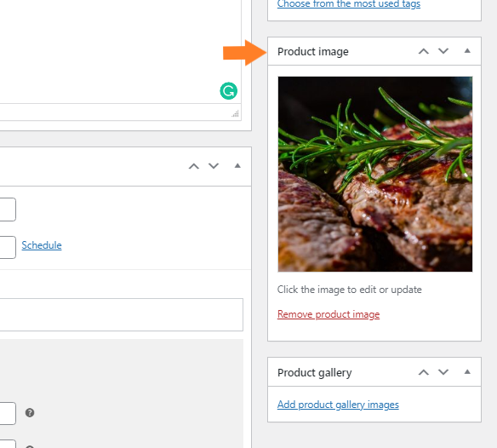Screen dimensions: 497x448
Task: Move the left product data panel down
Action: 214,166
